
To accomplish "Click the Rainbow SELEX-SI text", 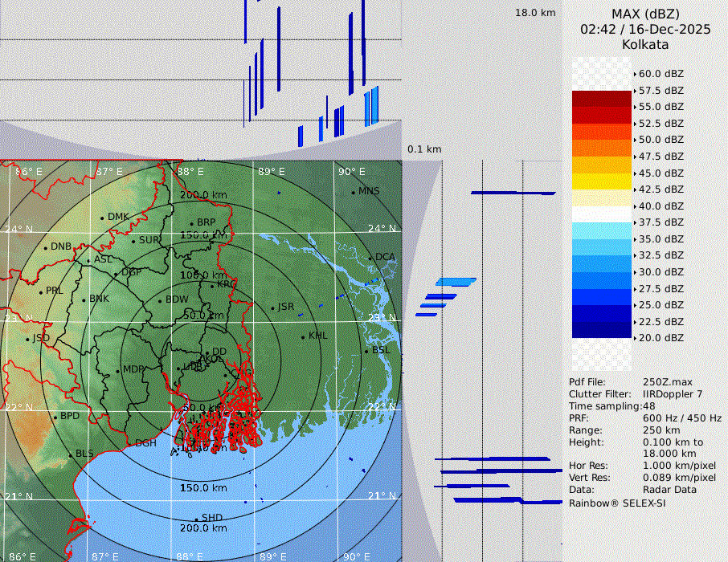I will (617, 503).
